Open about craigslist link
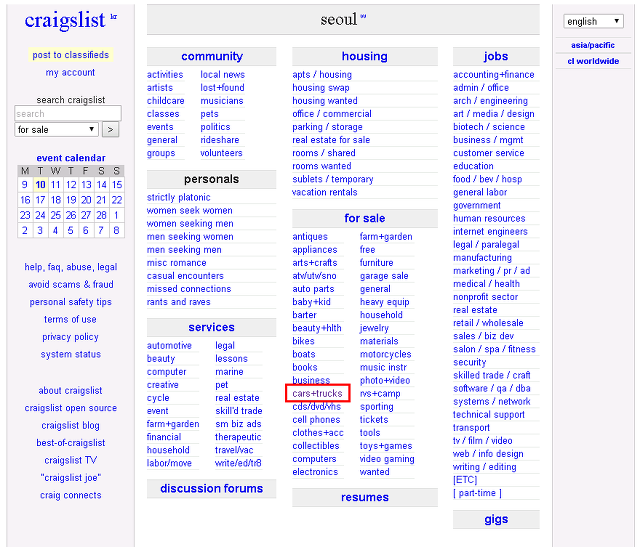The image size is (640, 547). pyautogui.click(x=70, y=391)
